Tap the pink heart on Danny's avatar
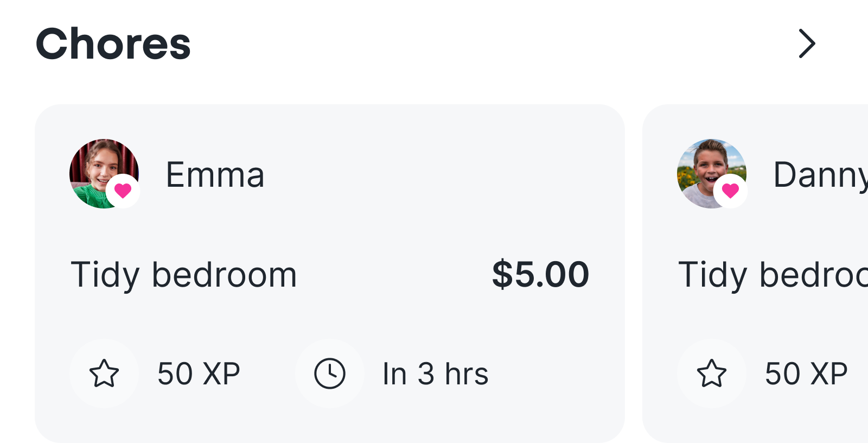 coord(730,191)
